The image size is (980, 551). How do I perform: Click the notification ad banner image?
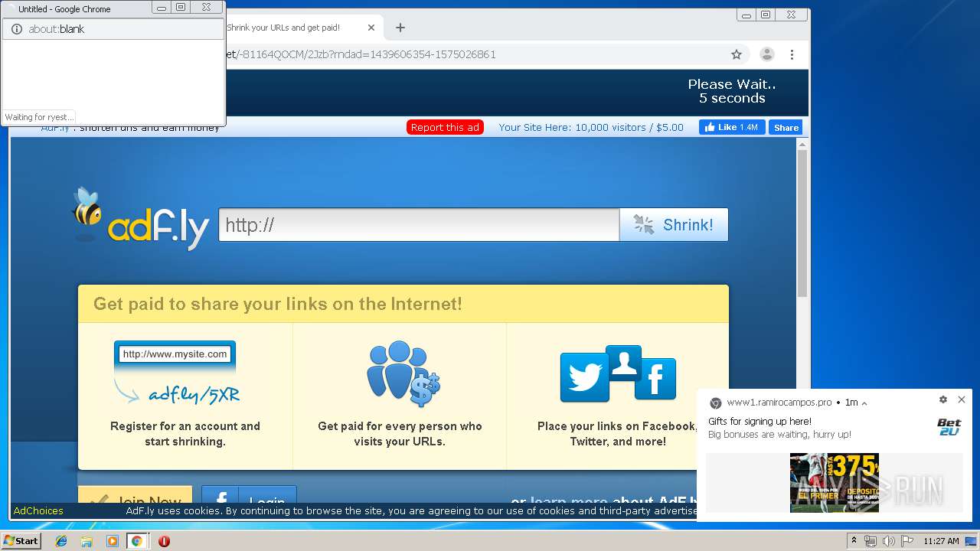[x=834, y=482]
